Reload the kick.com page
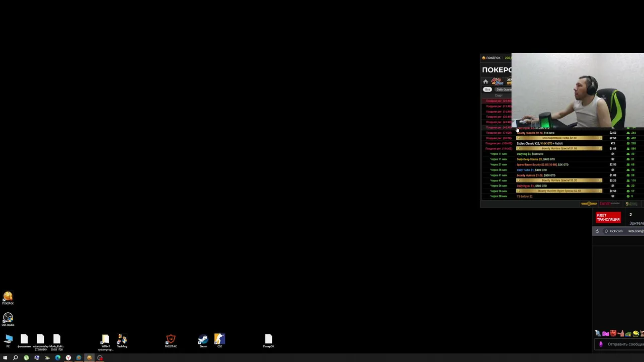The image size is (644, 362). click(597, 231)
